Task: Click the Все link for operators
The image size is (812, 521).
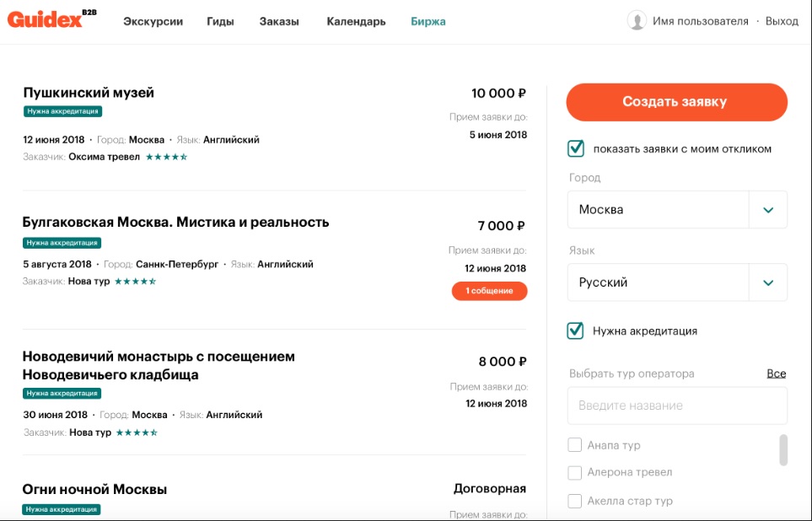Action: 776,373
